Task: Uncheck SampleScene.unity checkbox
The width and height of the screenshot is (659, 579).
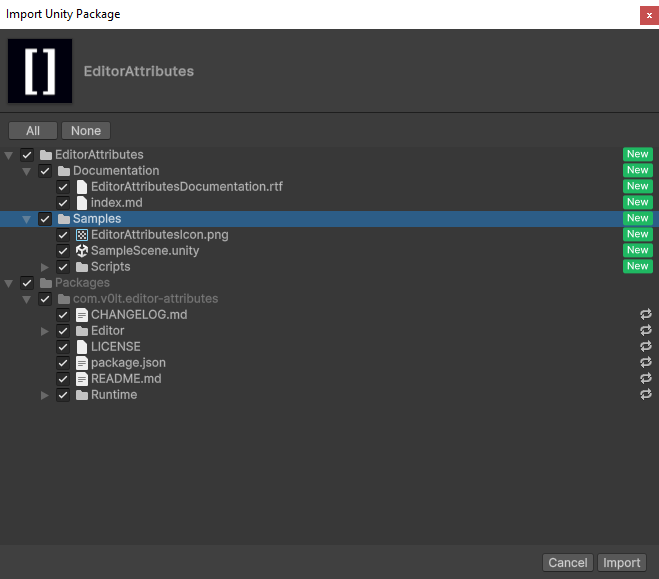Action: [x=63, y=251]
